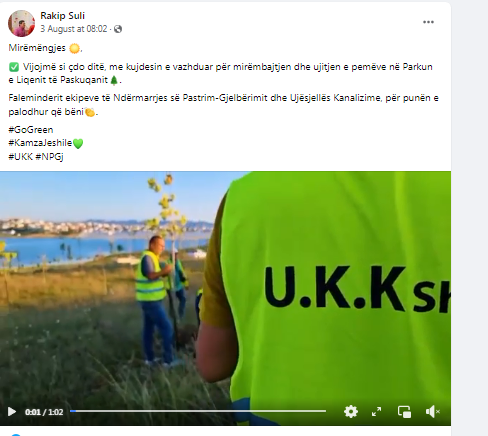This screenshot has height=436, width=488.
Task: Seek the video progress bar to midpoint
Action: pyautogui.click(x=198, y=411)
